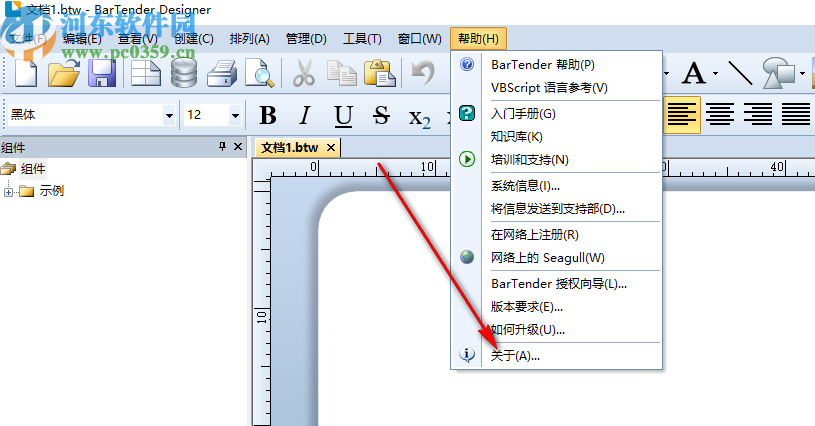Paste with the clipboard icon

[380, 73]
